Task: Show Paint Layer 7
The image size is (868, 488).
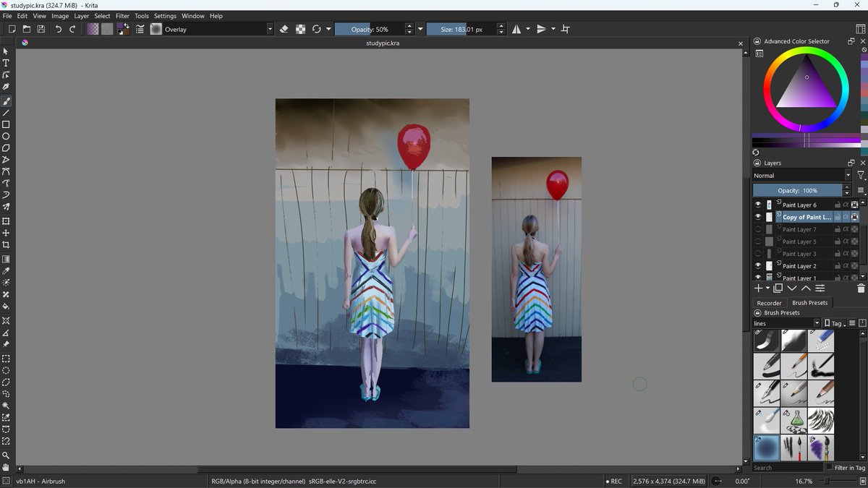Action: pos(758,229)
